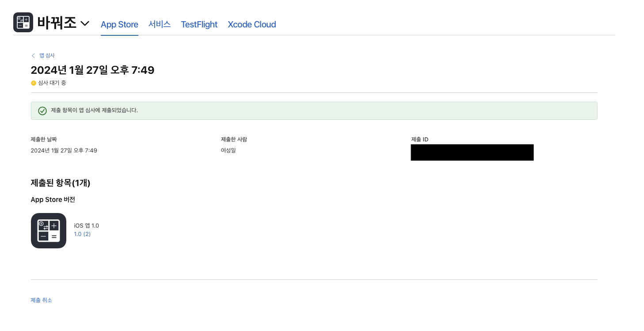644x331 pixels.
Task: Open the 서비스 tab
Action: coord(160,24)
